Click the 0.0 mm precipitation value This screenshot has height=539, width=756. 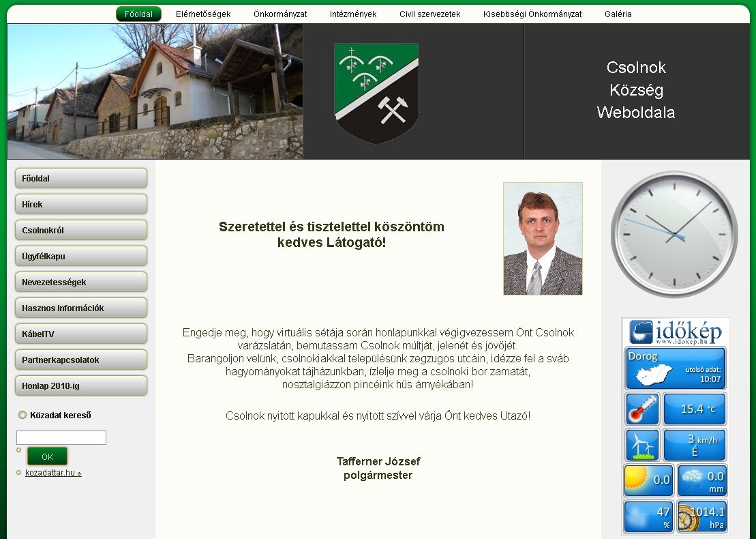tap(715, 482)
